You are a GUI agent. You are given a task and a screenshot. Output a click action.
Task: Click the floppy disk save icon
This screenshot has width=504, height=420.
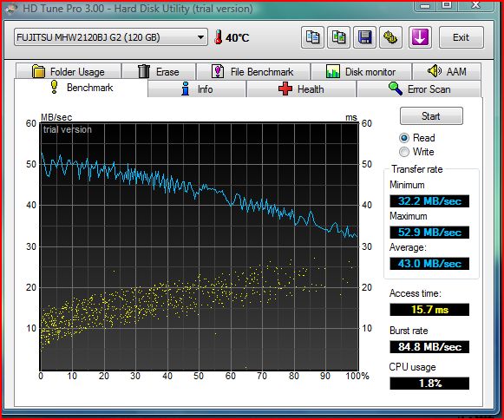click(x=364, y=37)
